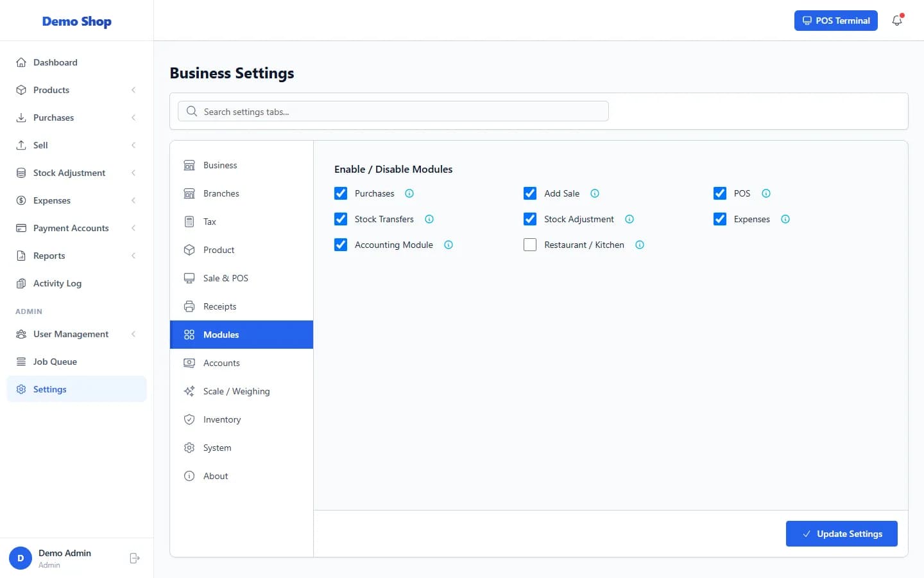Select the Inventory settings tab

point(241,419)
